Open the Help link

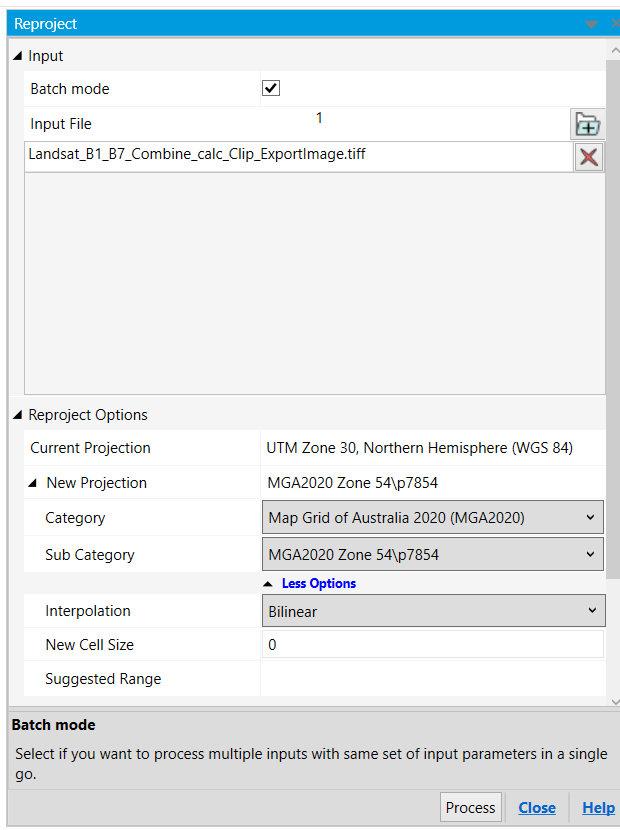click(598, 807)
